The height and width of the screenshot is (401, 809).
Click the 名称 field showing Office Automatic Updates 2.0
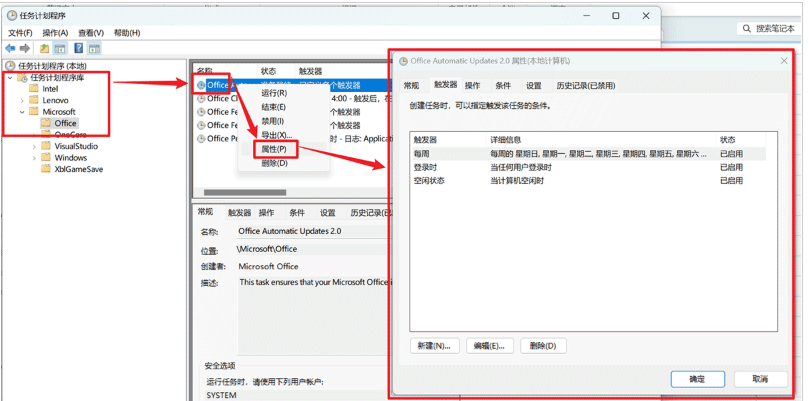[x=313, y=231]
